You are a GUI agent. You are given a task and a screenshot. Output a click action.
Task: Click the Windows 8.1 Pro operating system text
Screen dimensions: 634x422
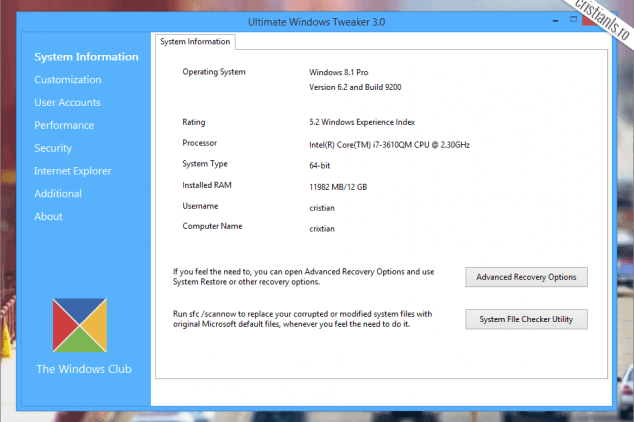click(x=340, y=73)
